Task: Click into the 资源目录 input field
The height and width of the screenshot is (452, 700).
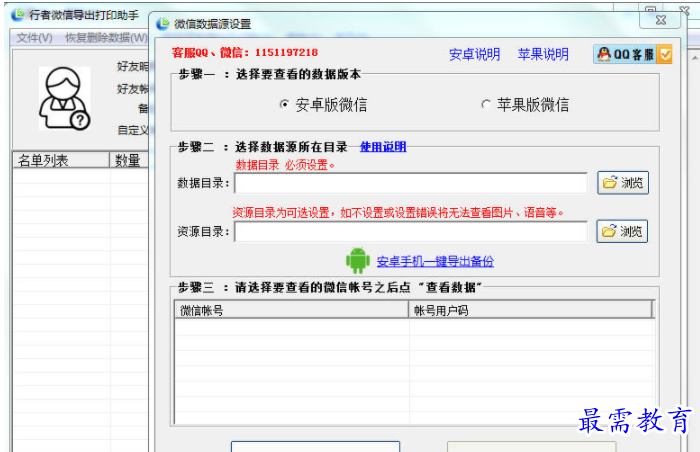Action: coord(411,231)
